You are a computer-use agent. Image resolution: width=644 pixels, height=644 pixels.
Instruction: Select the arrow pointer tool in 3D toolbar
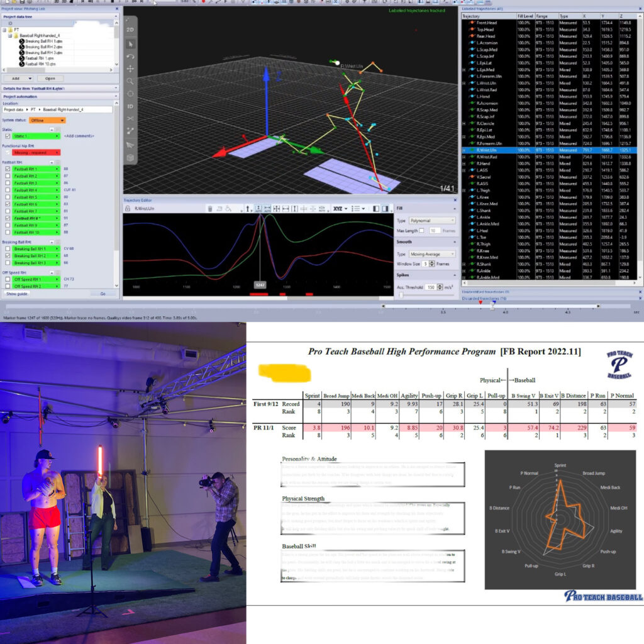click(130, 43)
